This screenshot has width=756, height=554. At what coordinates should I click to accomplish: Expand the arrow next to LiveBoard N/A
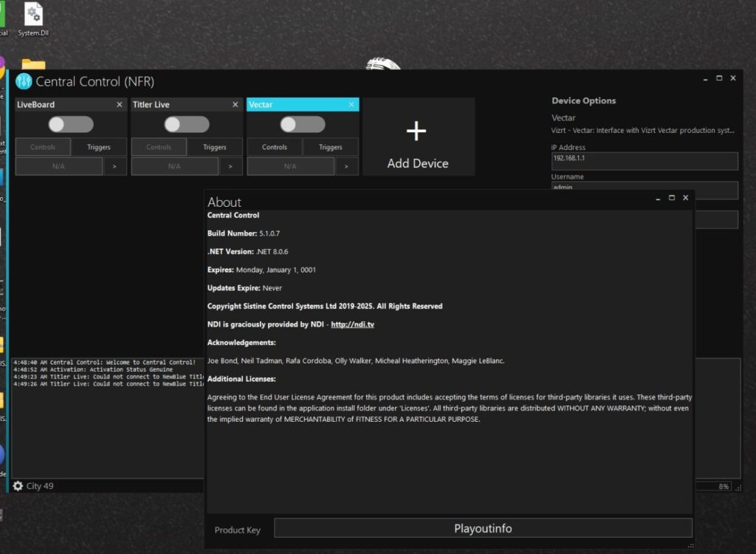(114, 166)
